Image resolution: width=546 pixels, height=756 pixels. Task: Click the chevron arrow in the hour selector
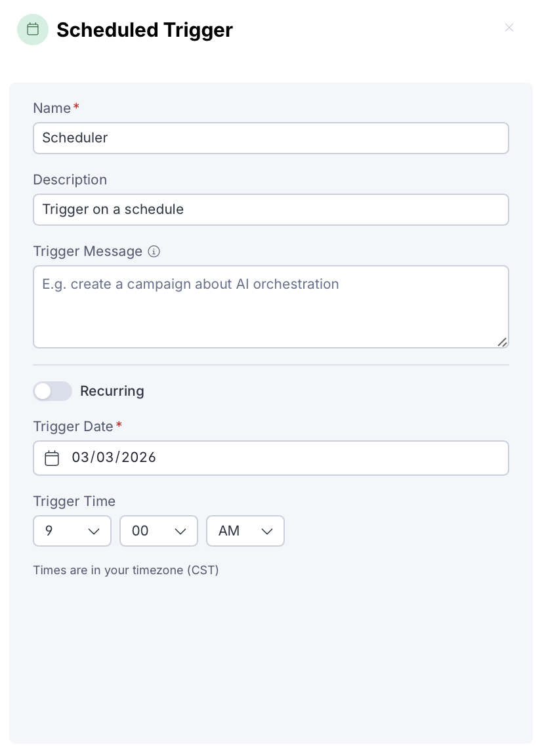(94, 531)
